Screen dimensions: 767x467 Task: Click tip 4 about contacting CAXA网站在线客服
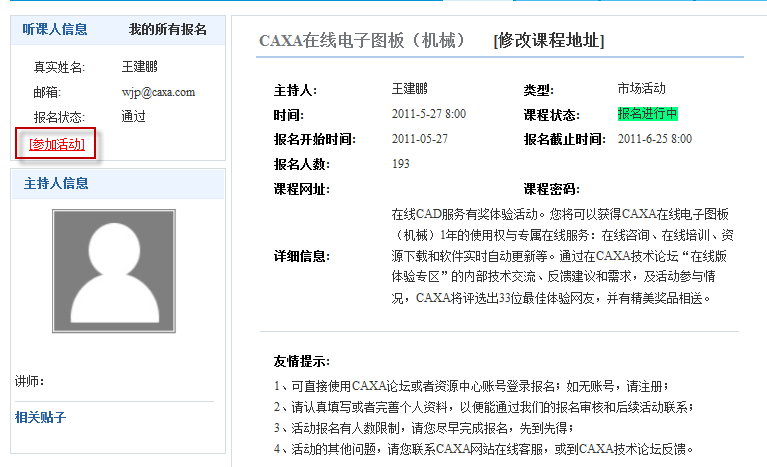point(483,449)
